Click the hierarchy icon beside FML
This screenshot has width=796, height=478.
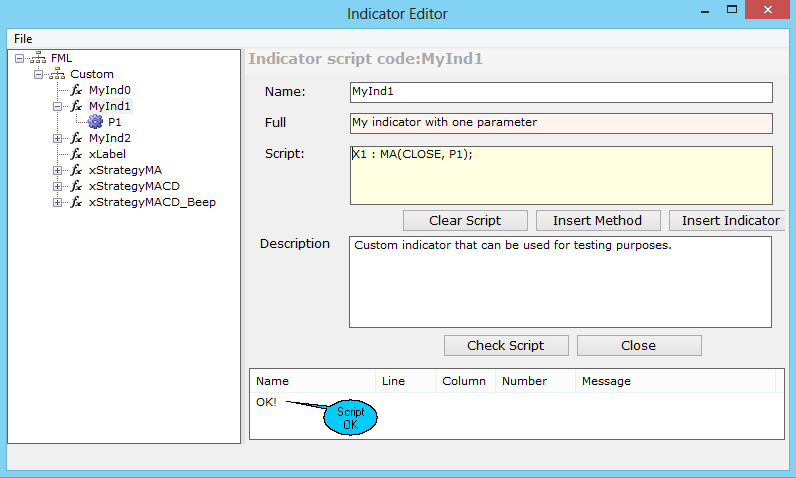click(38, 58)
